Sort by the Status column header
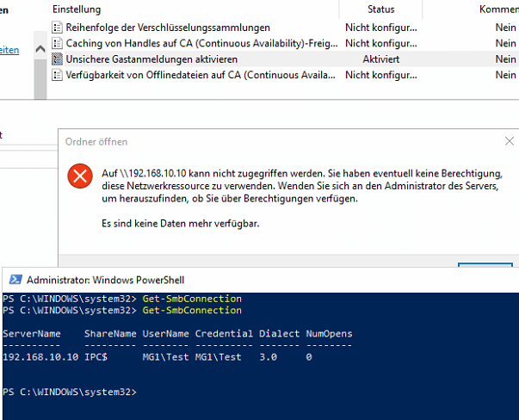Image resolution: width=519 pixels, height=420 pixels. click(x=380, y=9)
